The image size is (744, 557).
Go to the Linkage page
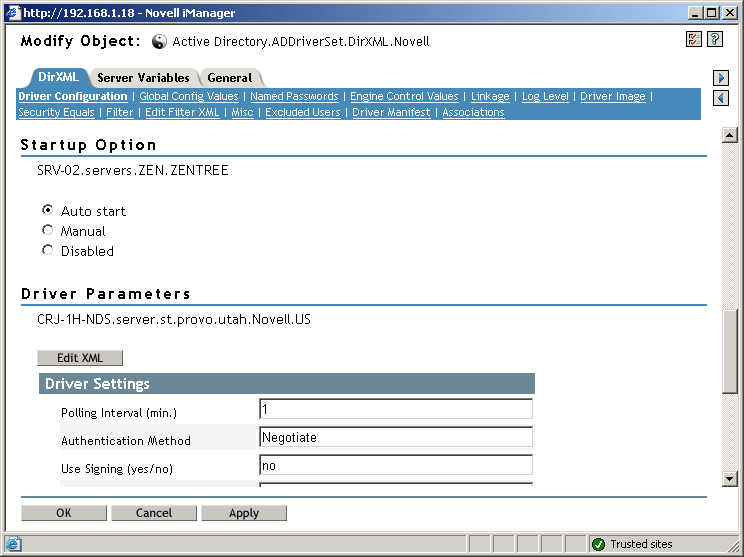click(x=490, y=96)
